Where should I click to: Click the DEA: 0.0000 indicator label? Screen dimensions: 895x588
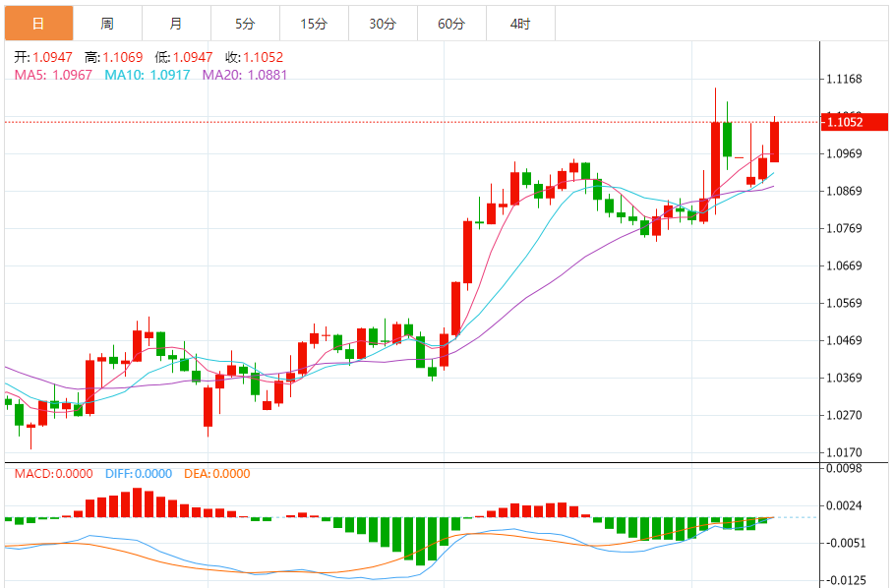click(217, 474)
